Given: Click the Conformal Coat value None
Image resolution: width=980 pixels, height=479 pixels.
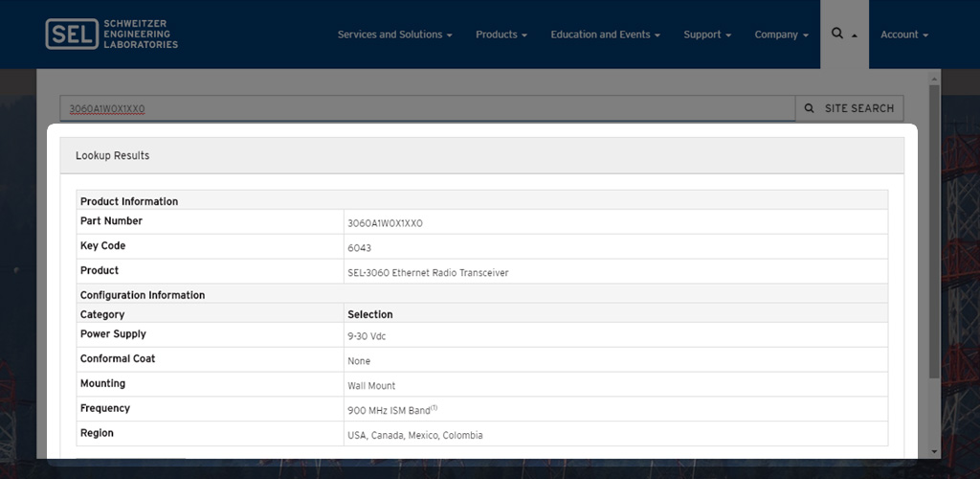Looking at the screenshot, I should pyautogui.click(x=359, y=361).
